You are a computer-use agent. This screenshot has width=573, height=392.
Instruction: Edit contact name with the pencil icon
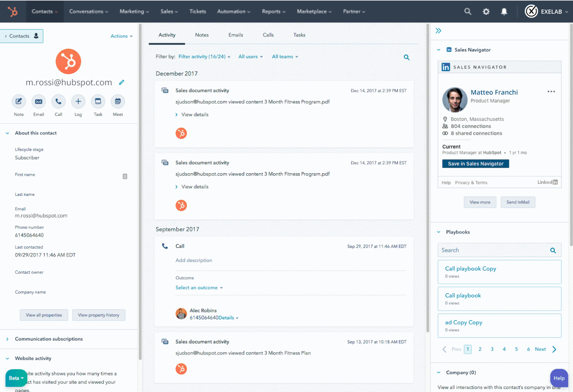122,82
